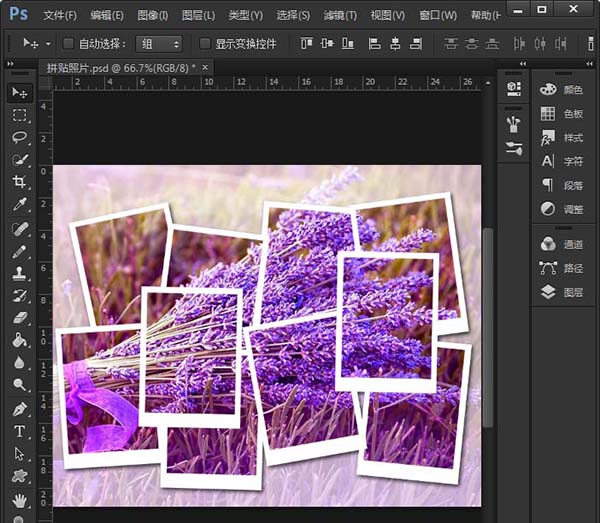This screenshot has height=523, width=600.
Task: Pick the Eyedropper tool
Action: tap(20, 205)
